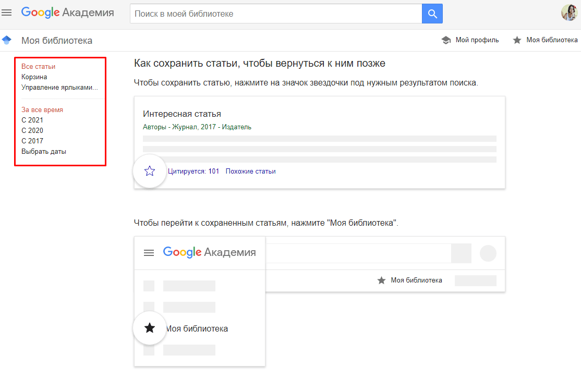Click the instruction text about значок звездочки
The width and height of the screenshot is (581, 392).
click(306, 83)
